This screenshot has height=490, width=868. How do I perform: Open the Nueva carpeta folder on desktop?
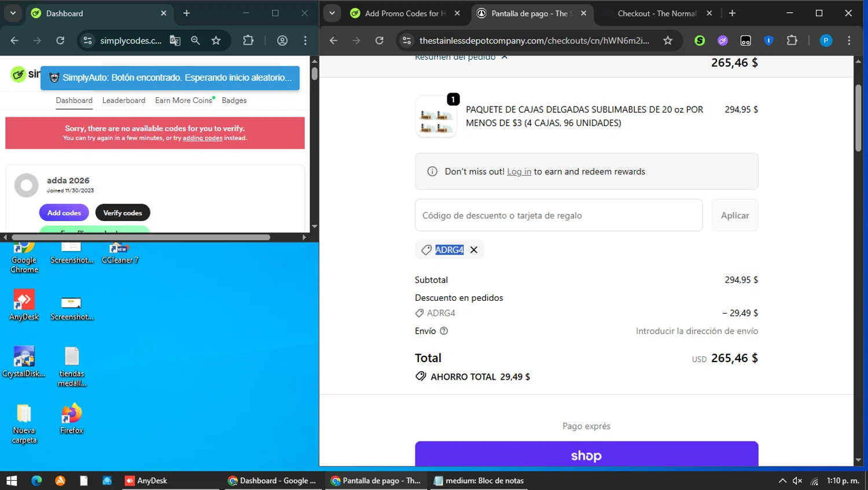tap(24, 423)
